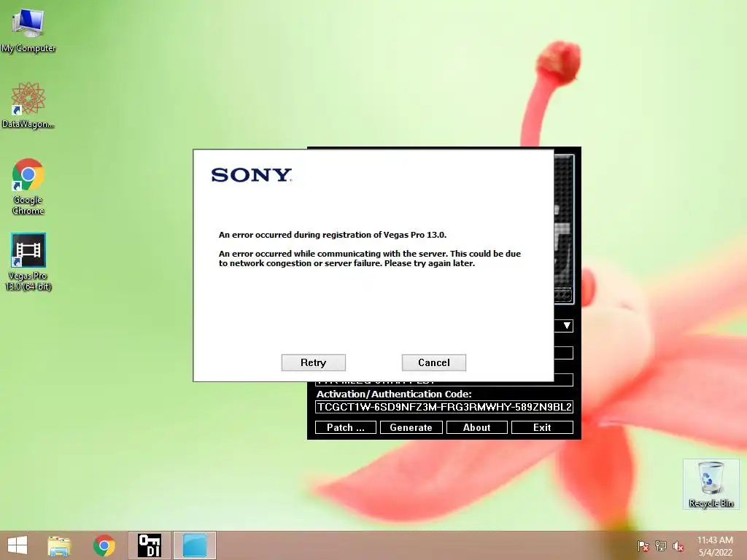Switch to the blue window taskbar item
747x560 pixels.
pyautogui.click(x=194, y=545)
